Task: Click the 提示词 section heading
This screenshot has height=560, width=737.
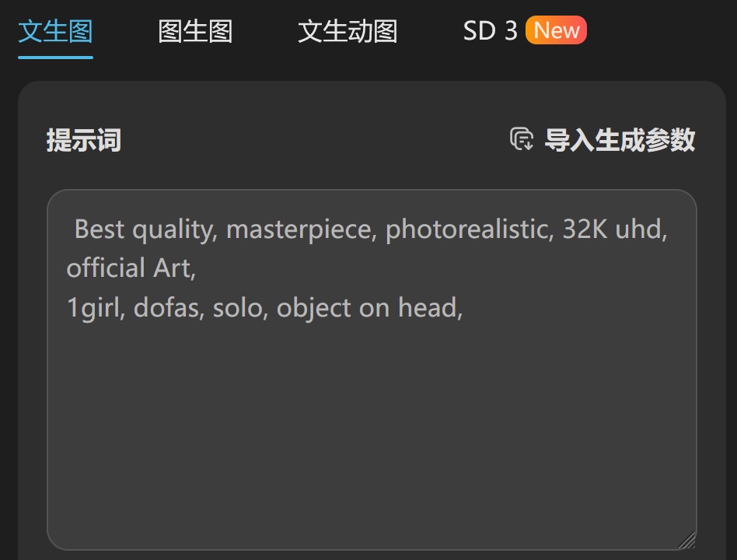Action: (x=84, y=140)
